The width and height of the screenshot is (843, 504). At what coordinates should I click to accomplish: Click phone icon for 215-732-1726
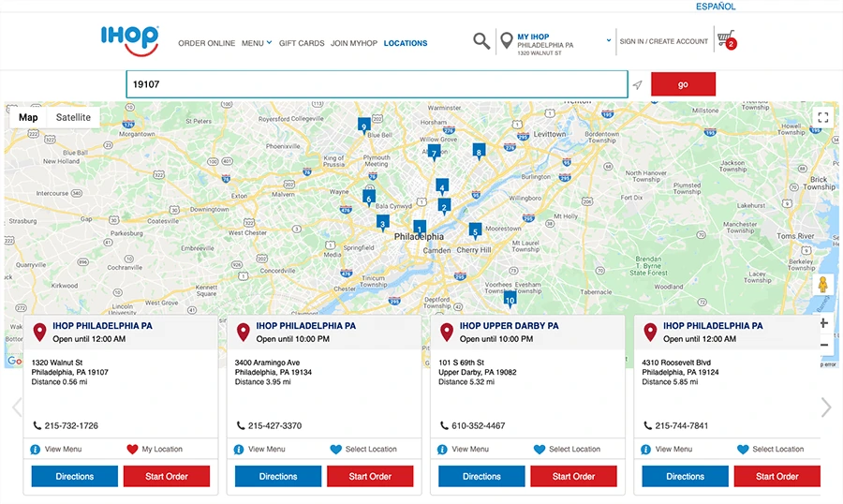37,425
